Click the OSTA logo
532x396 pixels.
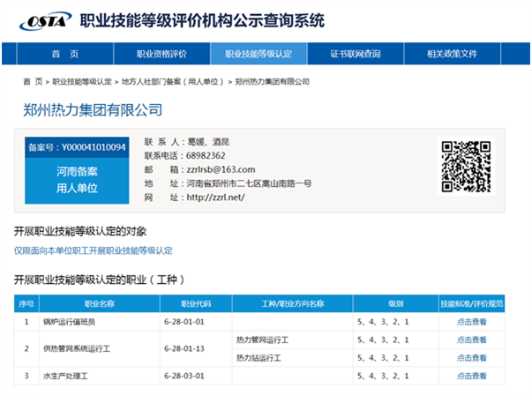(45, 21)
